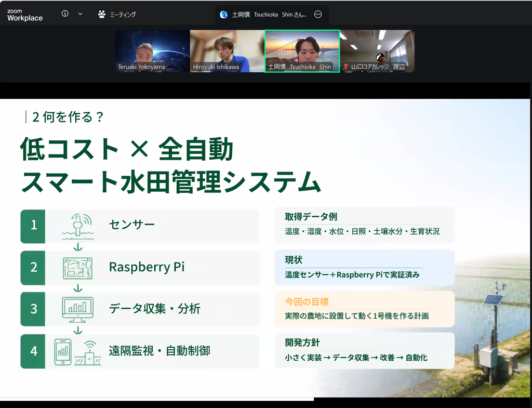This screenshot has height=408, width=532.
Task: Click the 実際の農地に設置して動く1号機 text
Action: (356, 316)
